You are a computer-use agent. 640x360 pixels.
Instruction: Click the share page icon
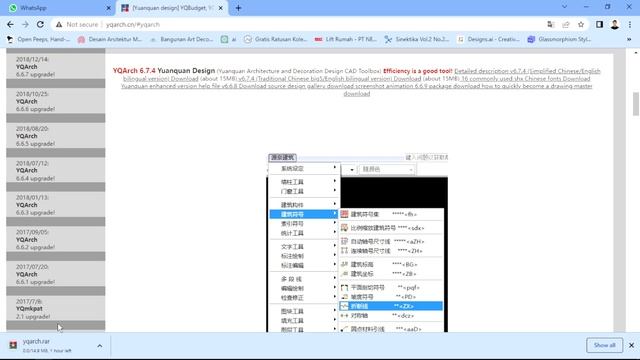pos(566,24)
